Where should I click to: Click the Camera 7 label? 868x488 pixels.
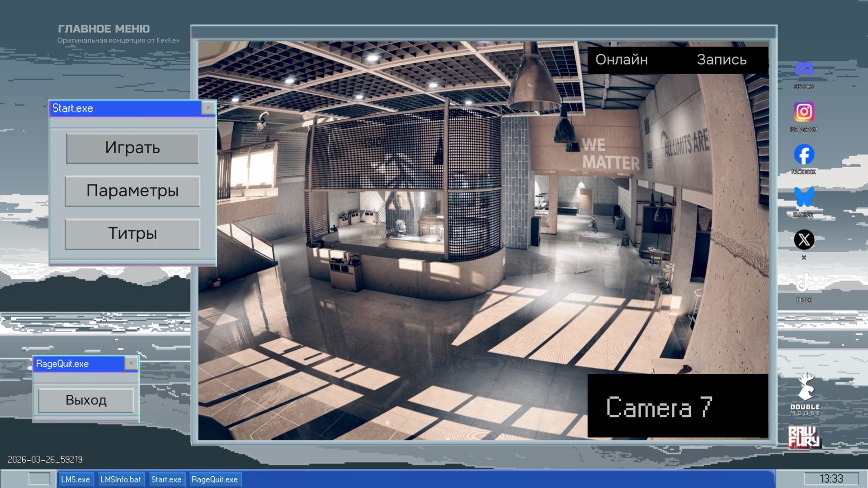[659, 407]
